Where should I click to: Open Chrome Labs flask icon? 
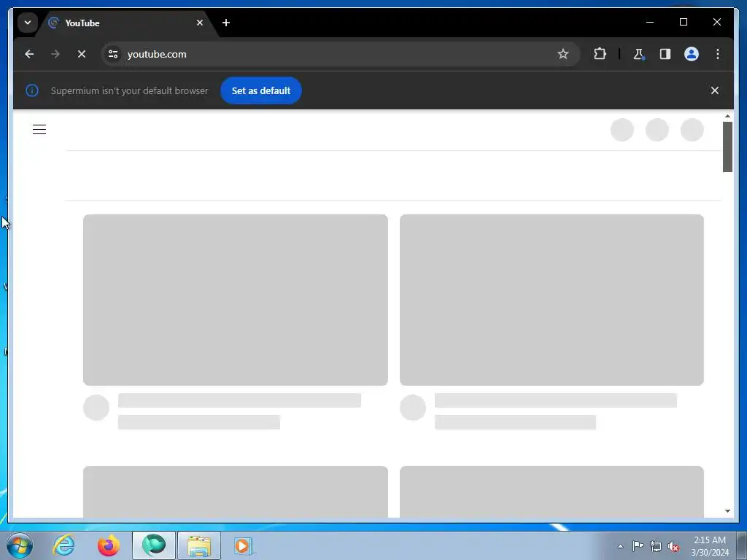coord(638,54)
